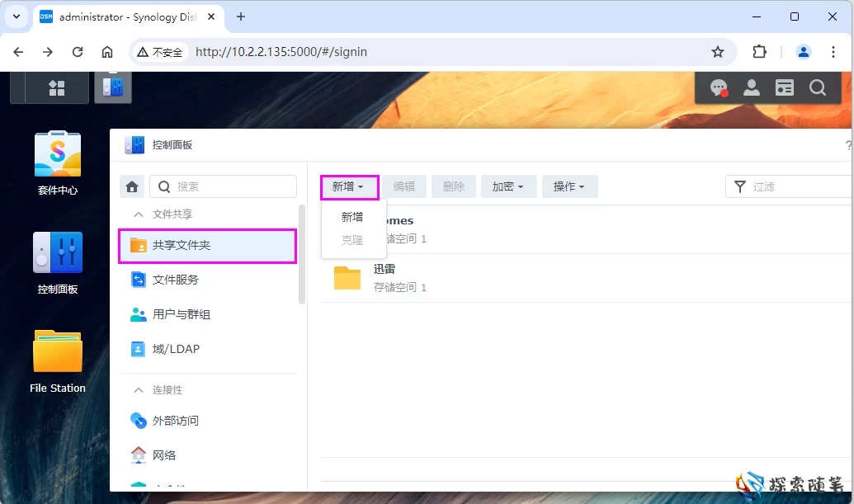Open 套件中心 from the DSM desktop
The width and height of the screenshot is (854, 504).
click(58, 163)
